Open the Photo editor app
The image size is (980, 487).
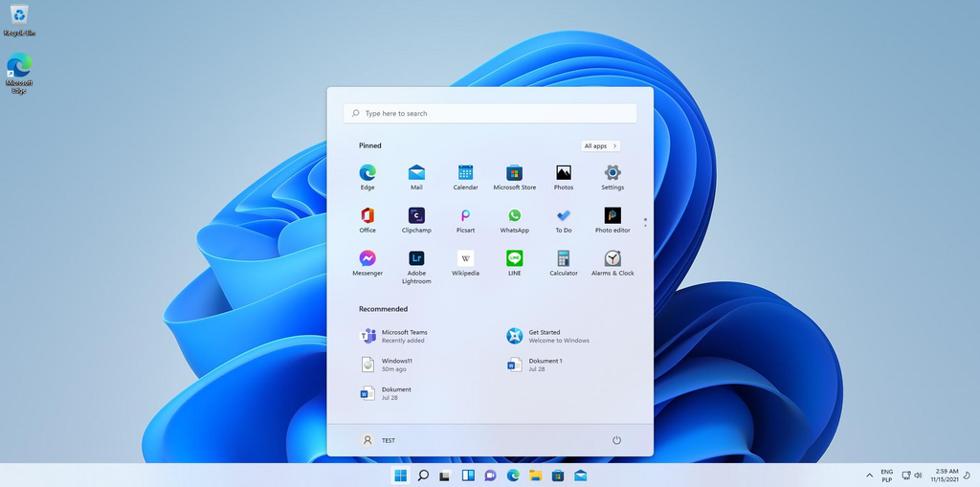coord(612,221)
